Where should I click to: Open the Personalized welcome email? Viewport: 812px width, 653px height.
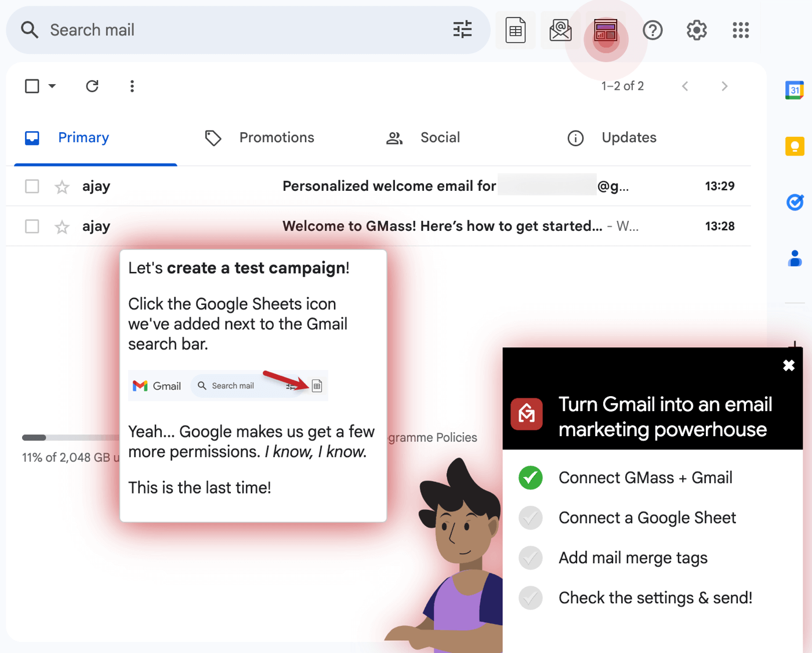[x=378, y=186]
